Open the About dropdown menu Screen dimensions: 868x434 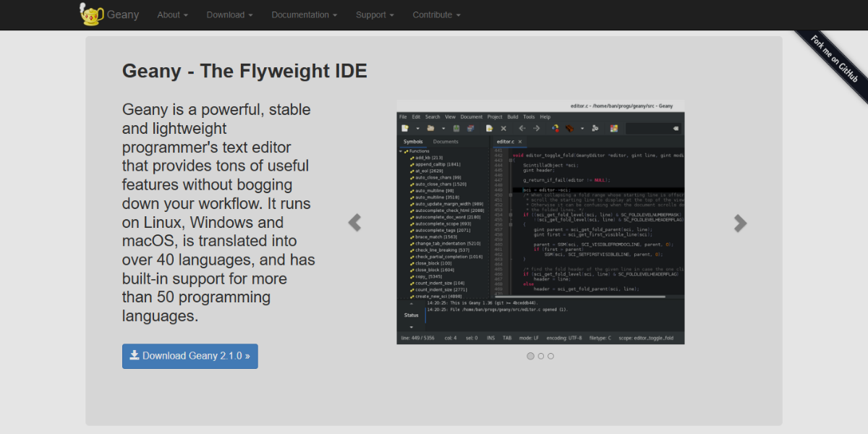tap(172, 14)
